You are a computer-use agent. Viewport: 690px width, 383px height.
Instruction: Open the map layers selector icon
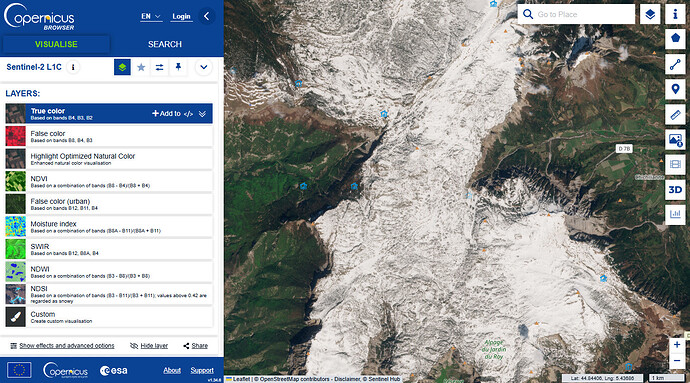coord(650,15)
